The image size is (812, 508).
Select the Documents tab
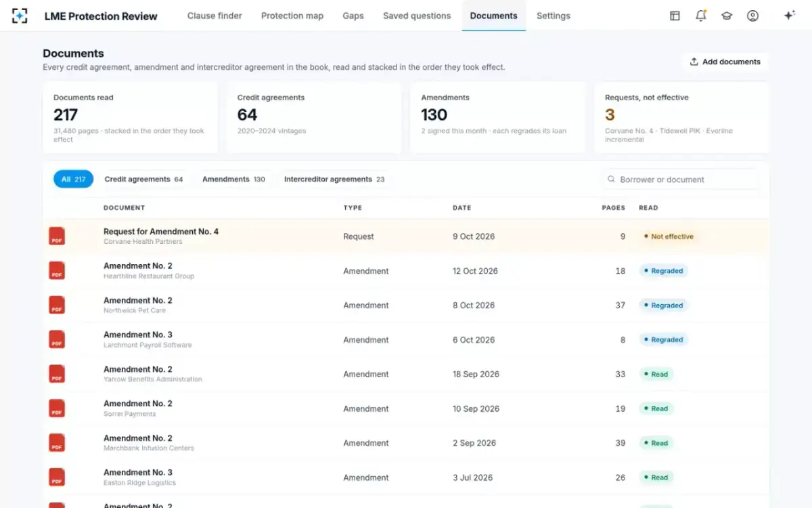pyautogui.click(x=494, y=16)
